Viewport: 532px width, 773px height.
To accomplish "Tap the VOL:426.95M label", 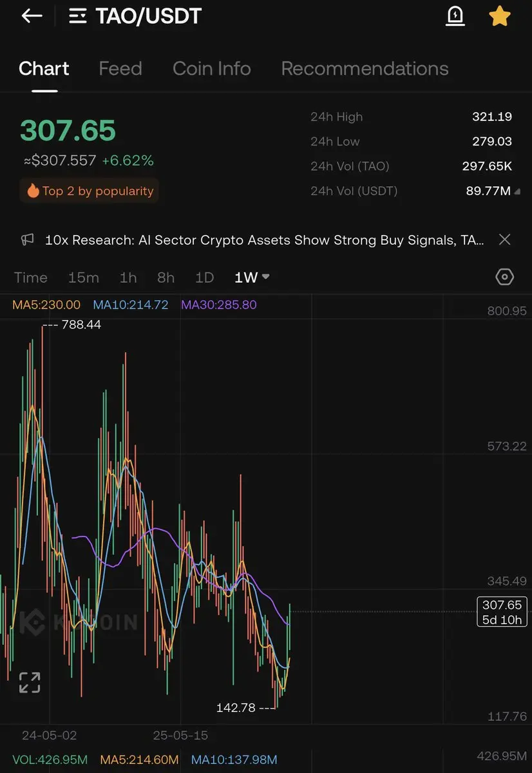I will 50,760.
